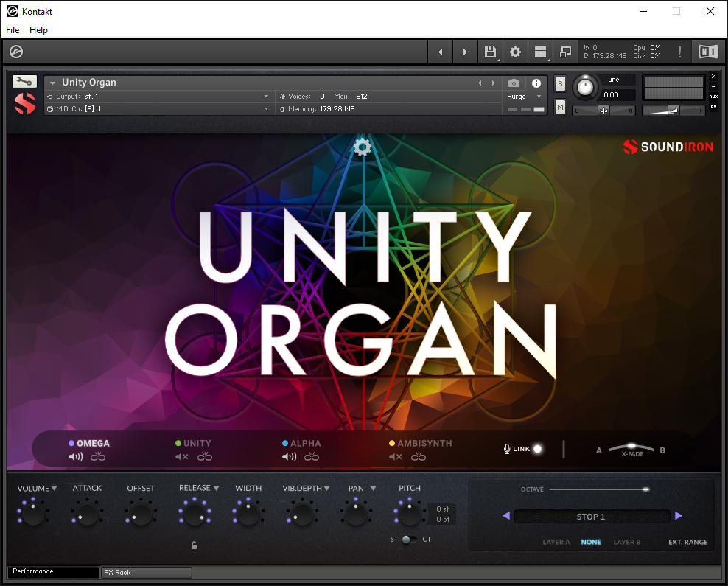
Task: Show instrument info icon
Action: 536,83
